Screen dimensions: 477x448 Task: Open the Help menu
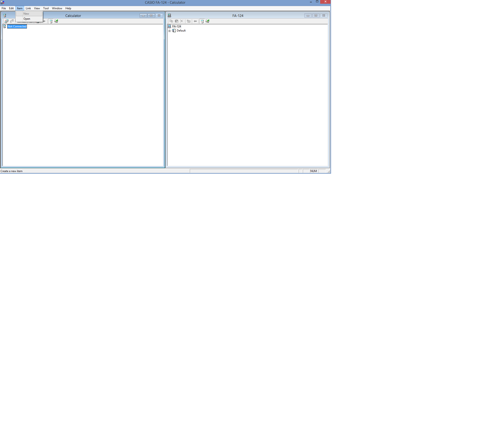point(68,8)
